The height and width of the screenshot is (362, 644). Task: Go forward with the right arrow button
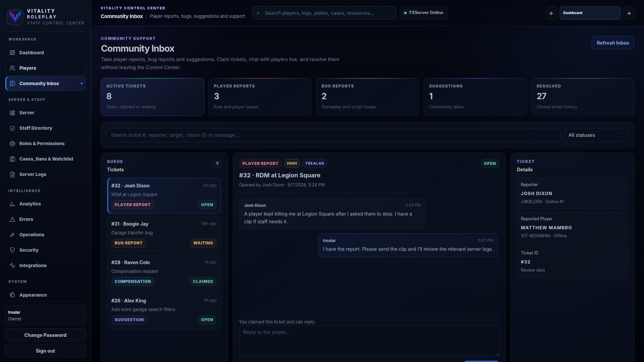point(629,13)
